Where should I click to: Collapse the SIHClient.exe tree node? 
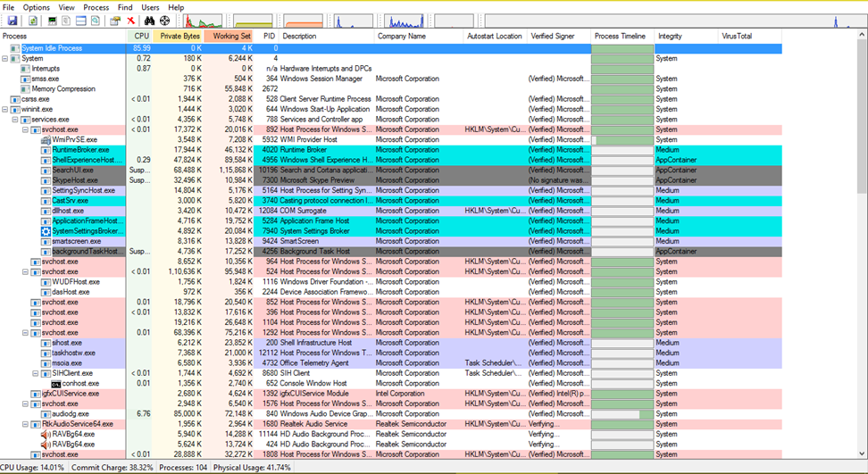point(36,373)
